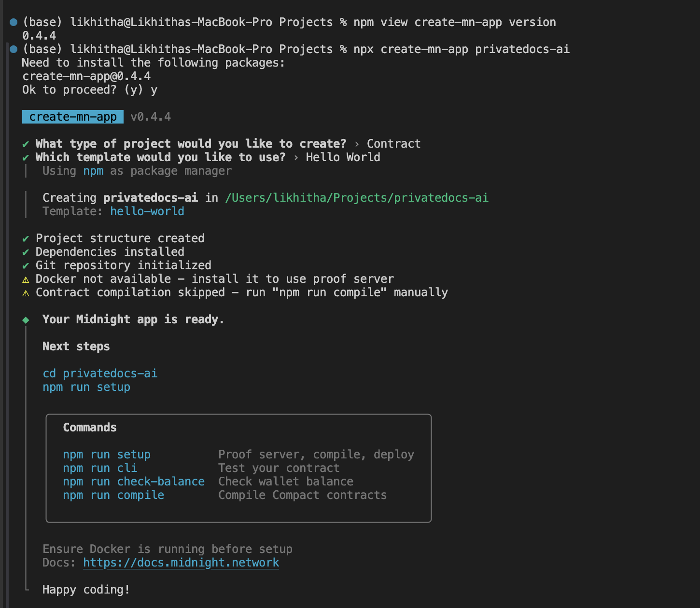700x608 pixels.
Task: Click the green checkmark beside 'Project structure created'
Action: click(x=26, y=238)
